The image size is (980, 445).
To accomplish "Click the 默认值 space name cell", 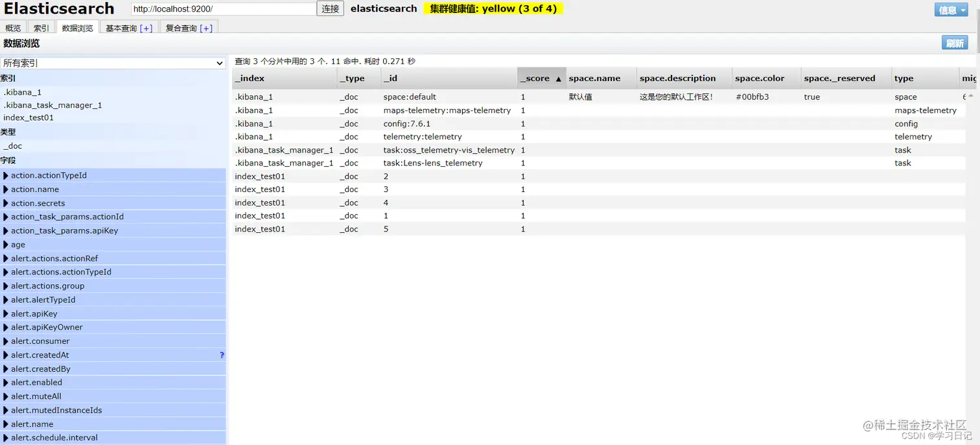I will (x=581, y=97).
